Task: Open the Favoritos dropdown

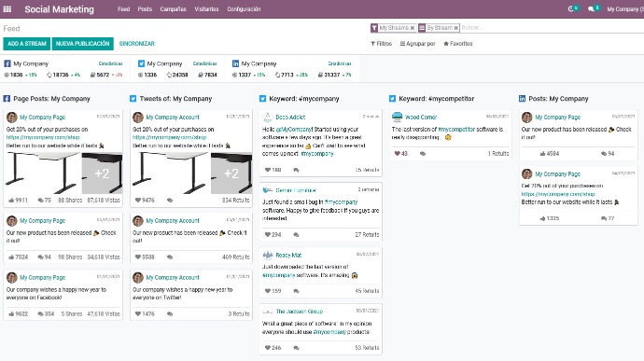Action: click(x=458, y=44)
